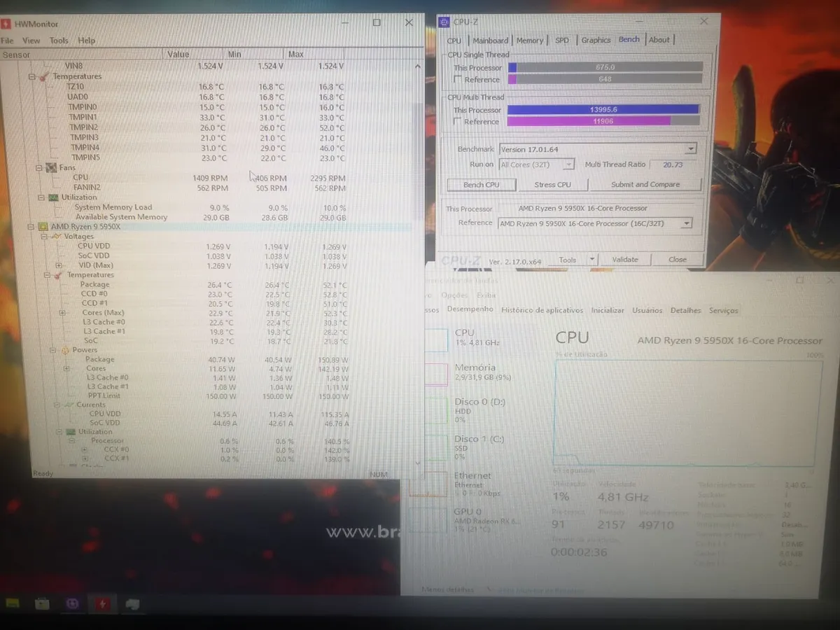Collapse the Temperatures node in HWMonitor

(32, 76)
